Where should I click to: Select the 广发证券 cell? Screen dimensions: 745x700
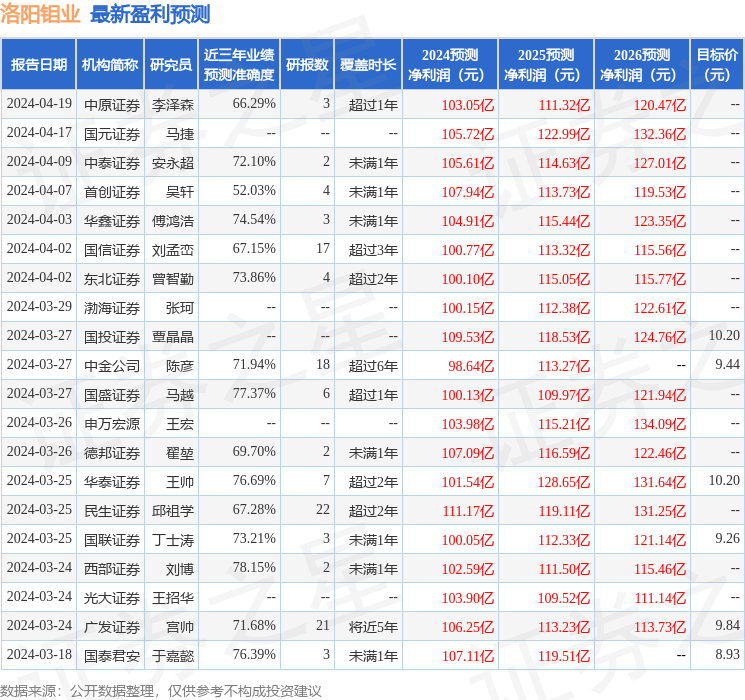click(112, 627)
